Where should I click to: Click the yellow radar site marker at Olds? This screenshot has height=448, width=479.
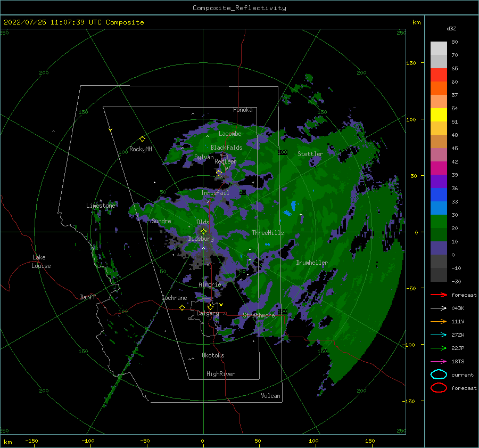pyautogui.click(x=203, y=232)
